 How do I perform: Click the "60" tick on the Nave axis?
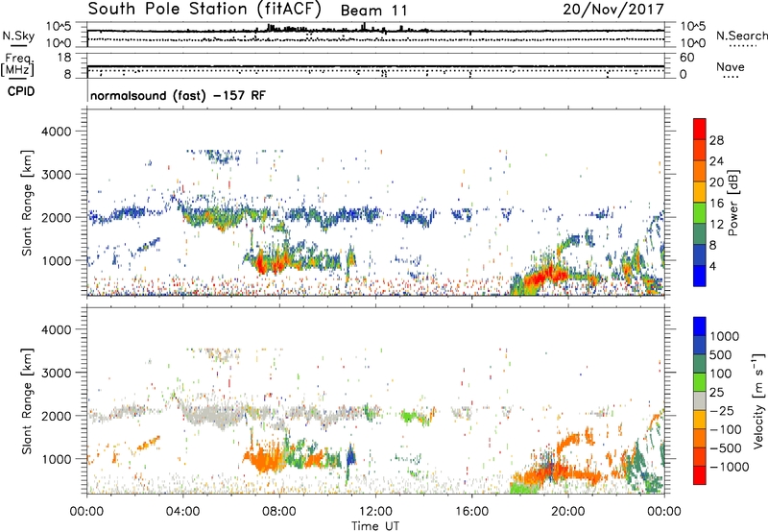pyautogui.click(x=686, y=58)
